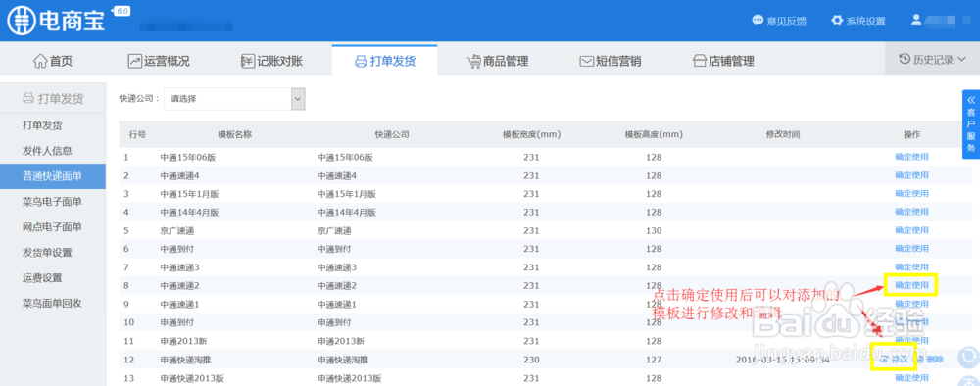The image size is (980, 386).
Task: Click the 删除 trash icon in row 12
Action: (x=919, y=360)
